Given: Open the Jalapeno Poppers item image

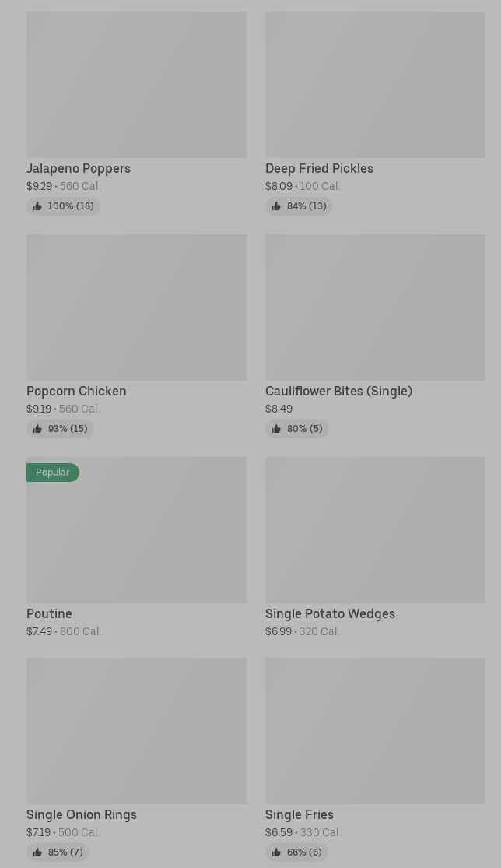Looking at the screenshot, I should tap(136, 84).
